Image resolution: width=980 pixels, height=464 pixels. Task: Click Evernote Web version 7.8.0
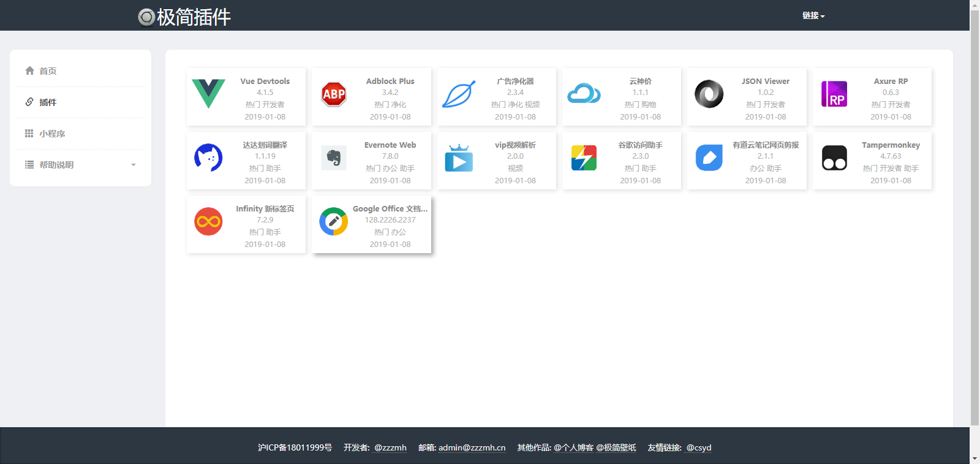tap(390, 156)
